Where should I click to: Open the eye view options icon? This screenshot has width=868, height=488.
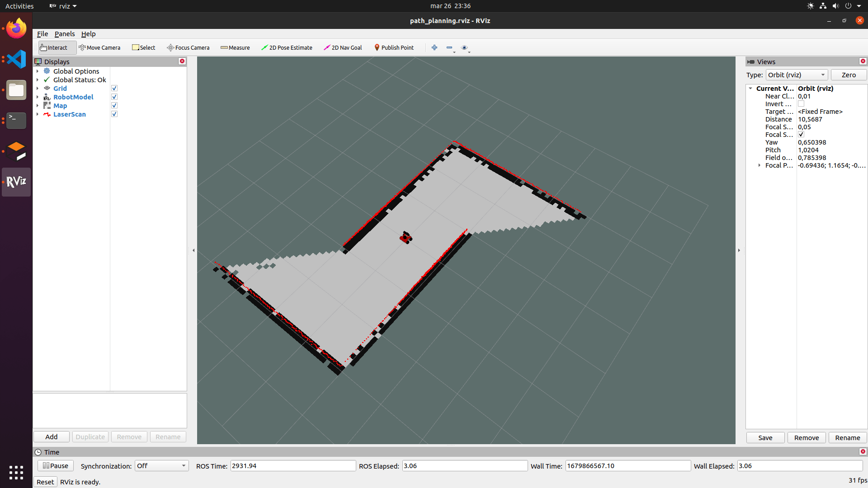(465, 47)
